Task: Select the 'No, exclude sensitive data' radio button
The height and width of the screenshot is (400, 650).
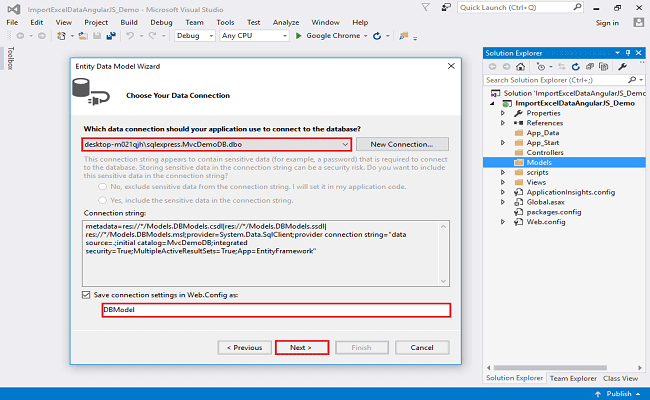Action: (102, 187)
